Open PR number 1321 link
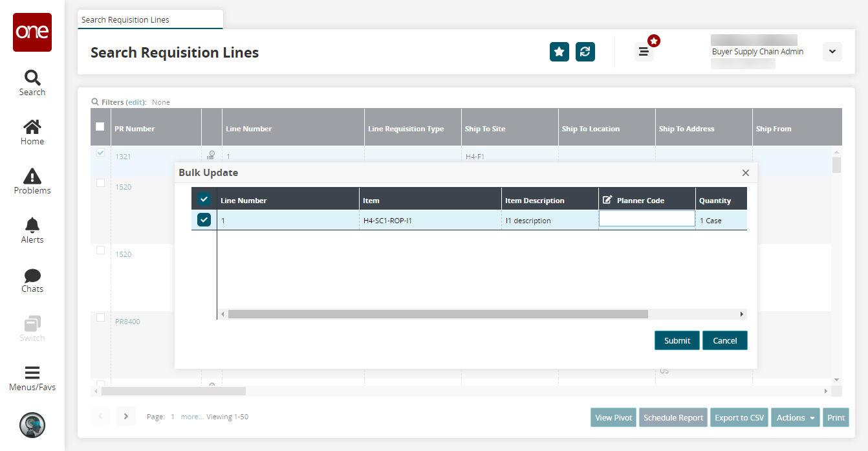The height and width of the screenshot is (451, 868). 123,156
